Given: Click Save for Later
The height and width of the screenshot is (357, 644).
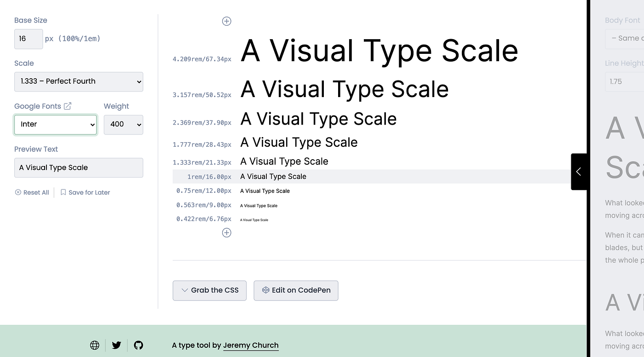Looking at the screenshot, I should tap(85, 192).
